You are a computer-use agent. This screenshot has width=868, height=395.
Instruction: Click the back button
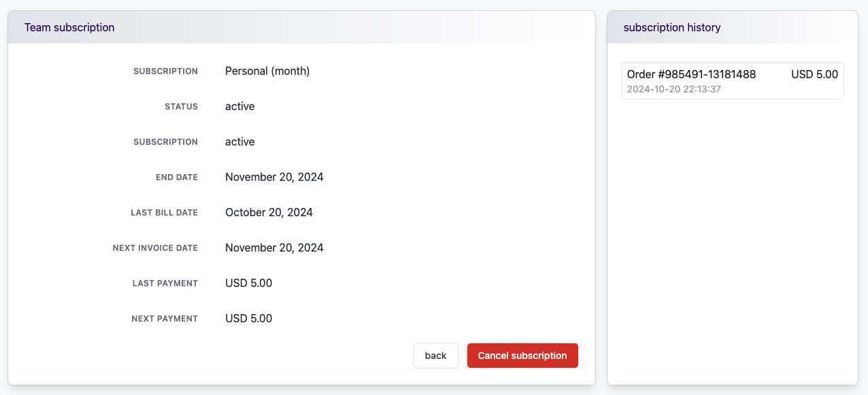click(435, 355)
